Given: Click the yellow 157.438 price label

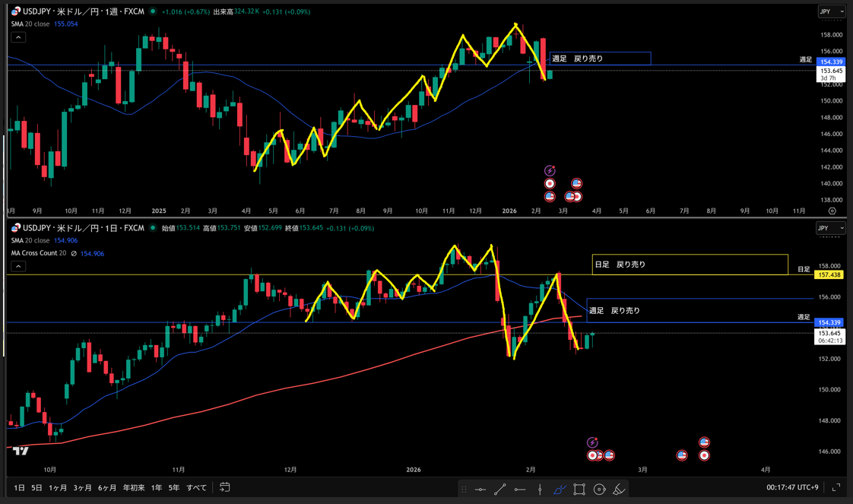Looking at the screenshot, I should coord(829,274).
